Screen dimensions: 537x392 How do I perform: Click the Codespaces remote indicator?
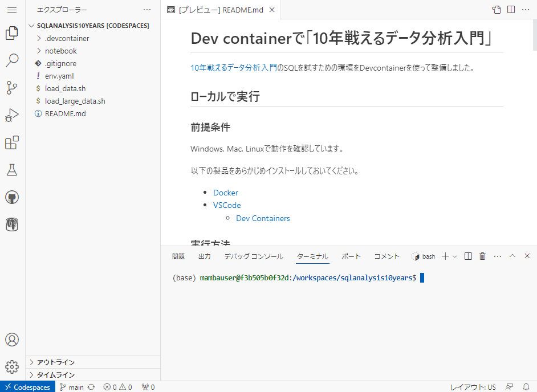[x=27, y=387]
